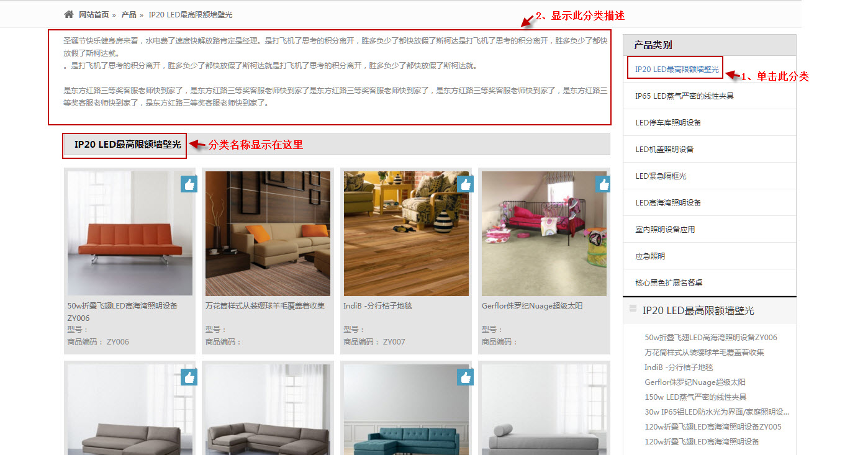868x455 pixels.
Task: Like the Gerflor侏罗纪Nuage超级太阳 product
Action: click(x=603, y=184)
